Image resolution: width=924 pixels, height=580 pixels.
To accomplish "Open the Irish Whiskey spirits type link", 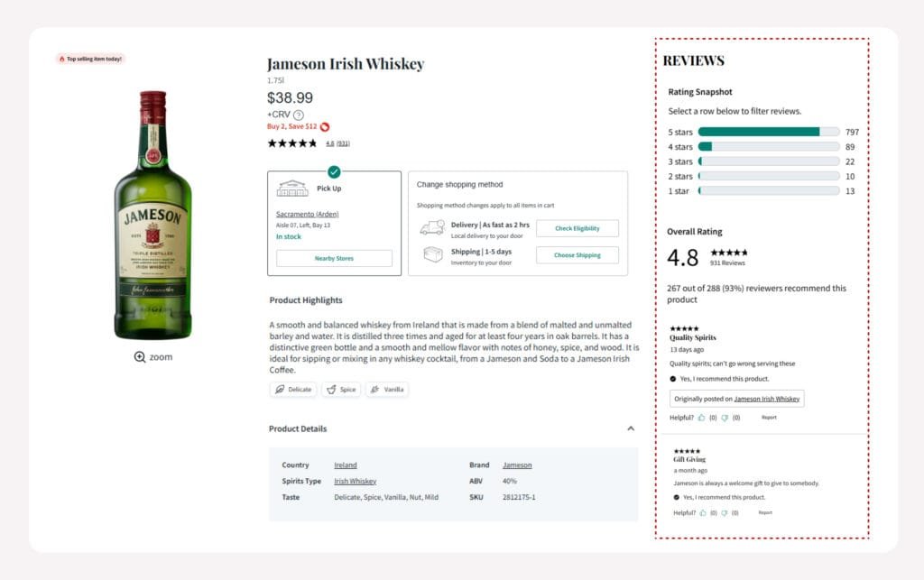I will [355, 481].
